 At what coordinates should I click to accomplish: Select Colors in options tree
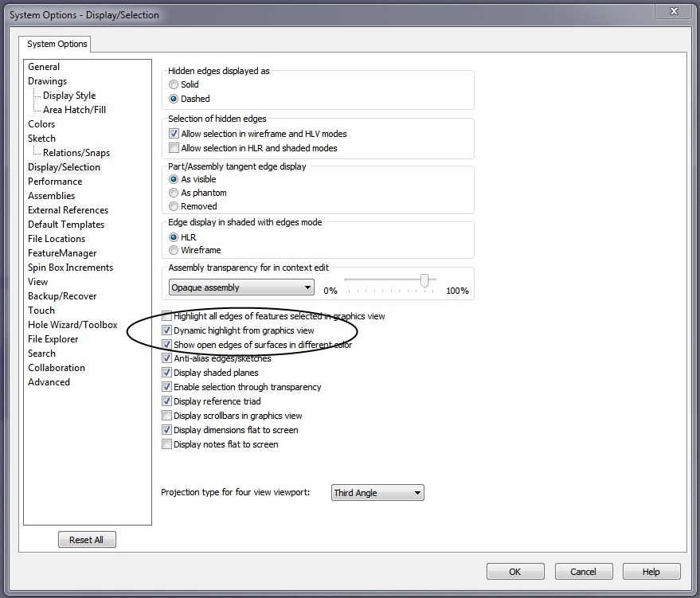(41, 123)
